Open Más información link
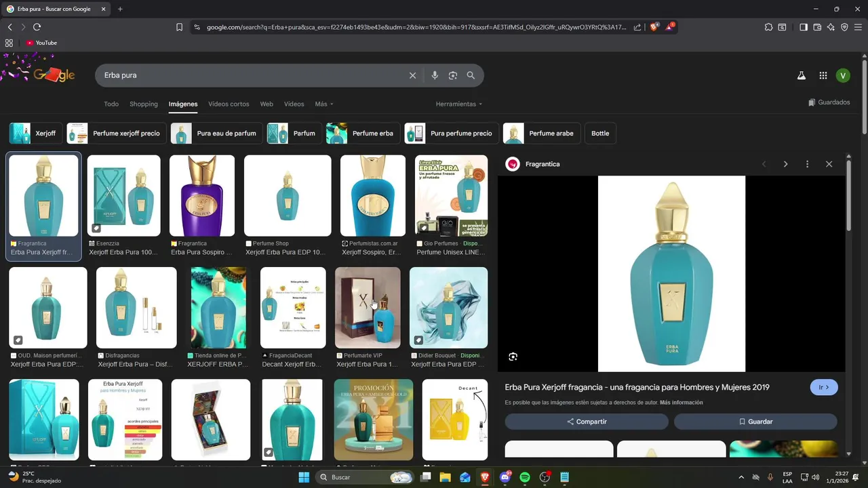 682,403
